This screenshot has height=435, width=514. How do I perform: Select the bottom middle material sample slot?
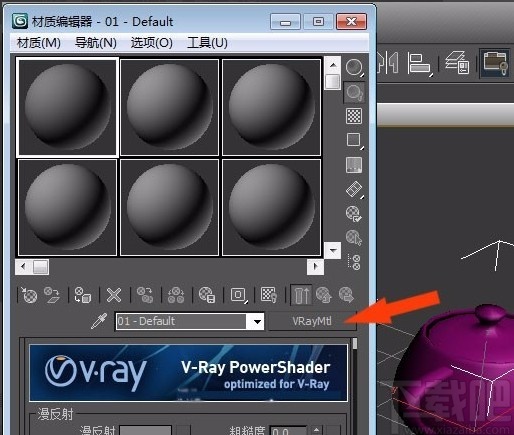click(x=169, y=207)
